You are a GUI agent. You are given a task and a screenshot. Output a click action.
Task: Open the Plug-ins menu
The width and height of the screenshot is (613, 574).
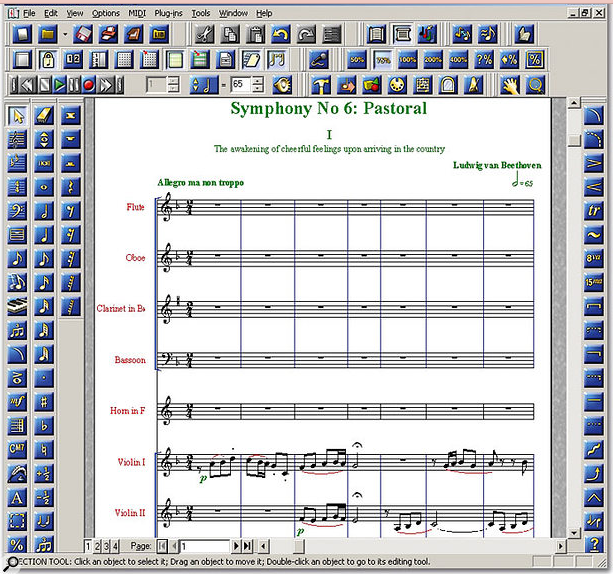click(x=168, y=13)
